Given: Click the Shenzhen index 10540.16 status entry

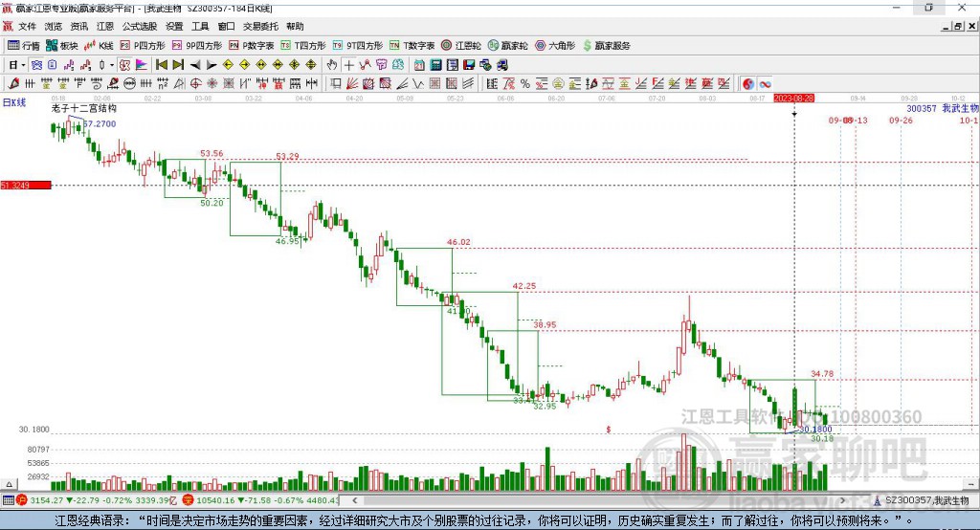Looking at the screenshot, I should point(260,500).
